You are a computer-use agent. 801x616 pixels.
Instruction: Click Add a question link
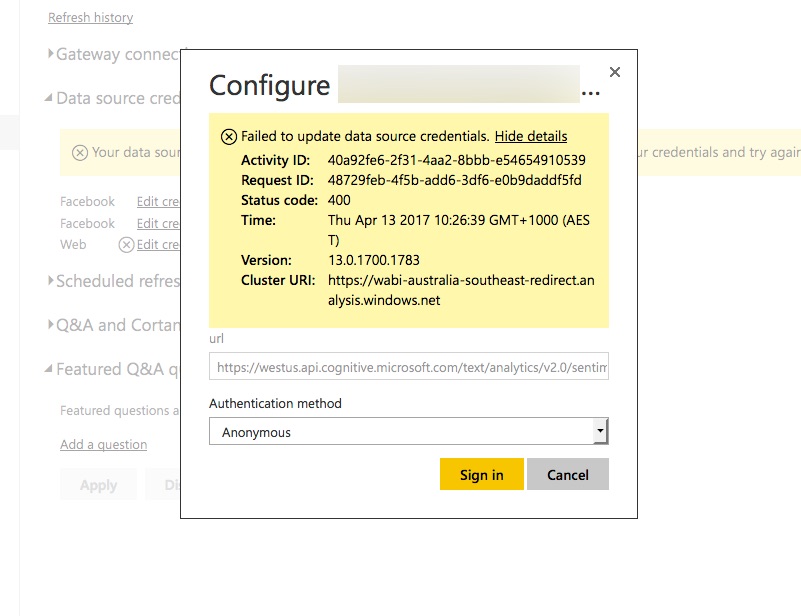tap(103, 444)
